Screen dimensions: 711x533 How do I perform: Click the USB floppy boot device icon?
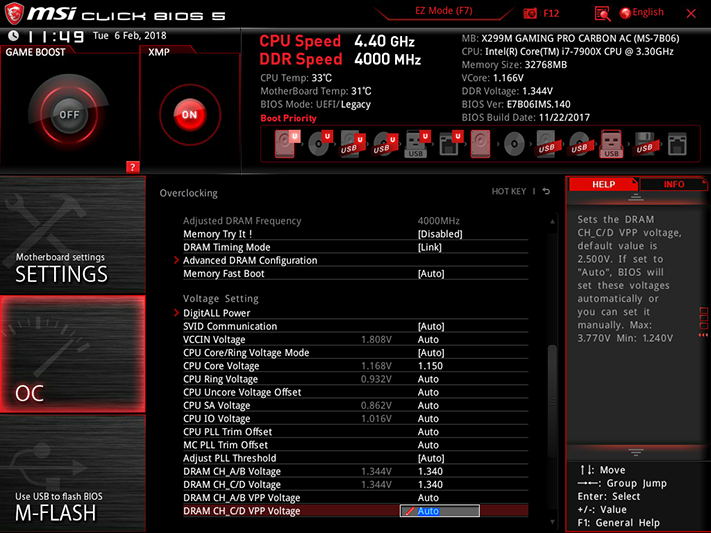tap(644, 144)
